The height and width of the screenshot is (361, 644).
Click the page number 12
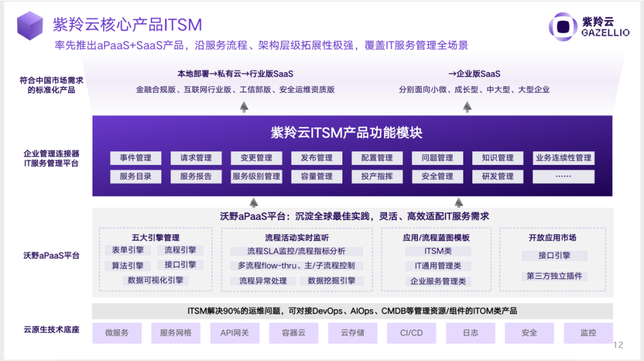[x=618, y=345]
